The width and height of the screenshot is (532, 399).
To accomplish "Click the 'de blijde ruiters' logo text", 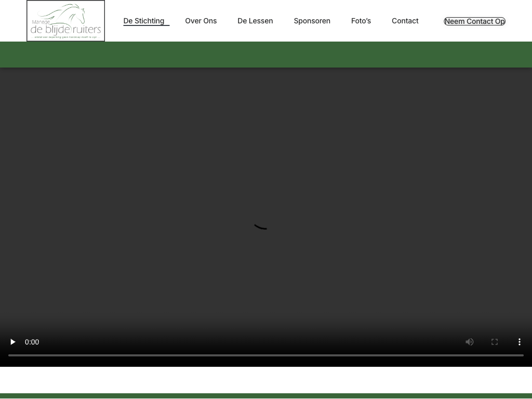I will tap(65, 30).
